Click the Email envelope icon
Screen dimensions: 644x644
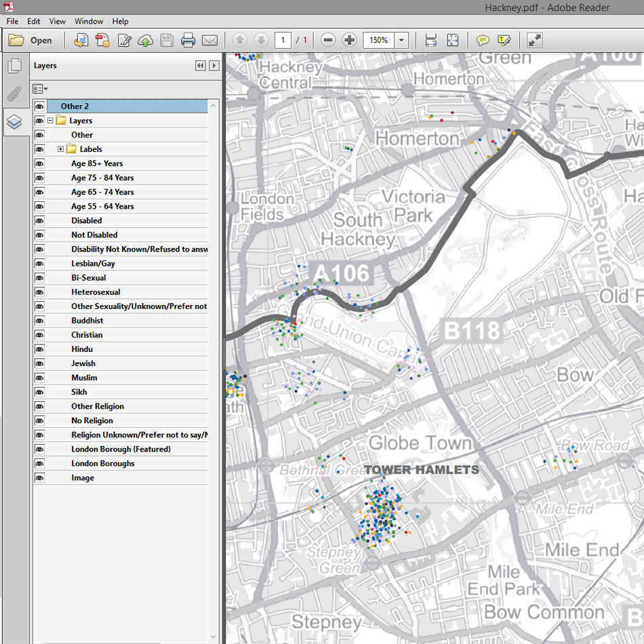tap(209, 41)
